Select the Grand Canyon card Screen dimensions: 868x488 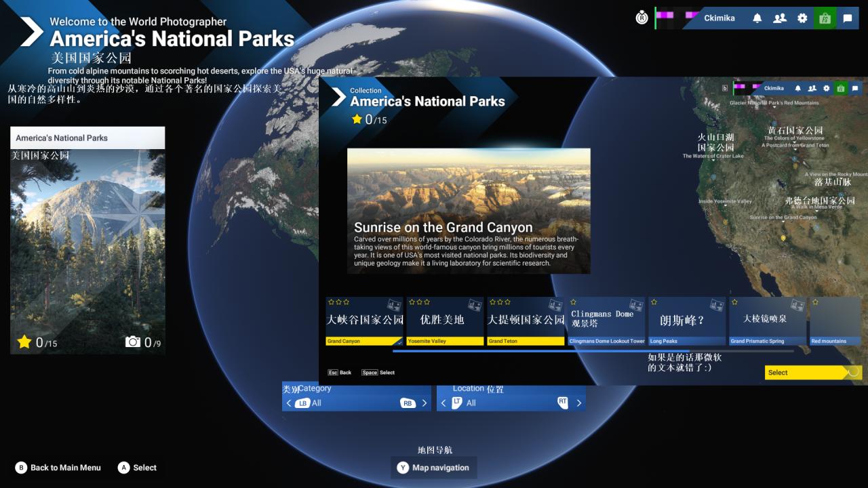coord(364,321)
